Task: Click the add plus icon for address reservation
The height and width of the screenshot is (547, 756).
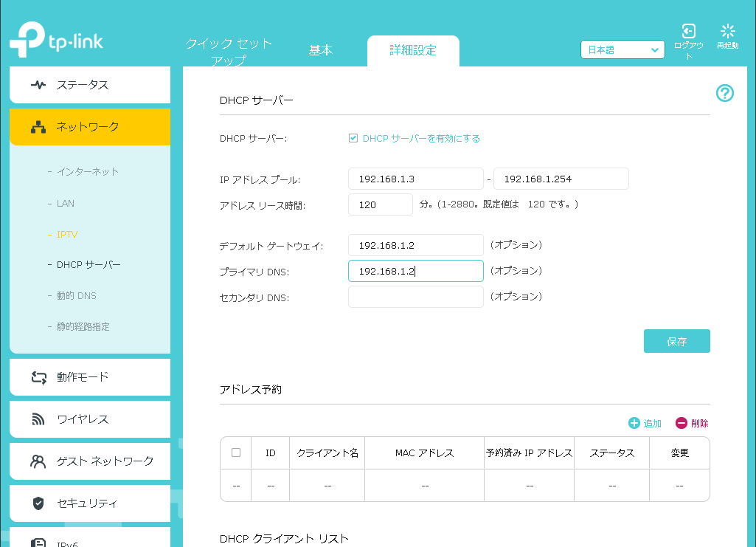Action: pos(634,423)
